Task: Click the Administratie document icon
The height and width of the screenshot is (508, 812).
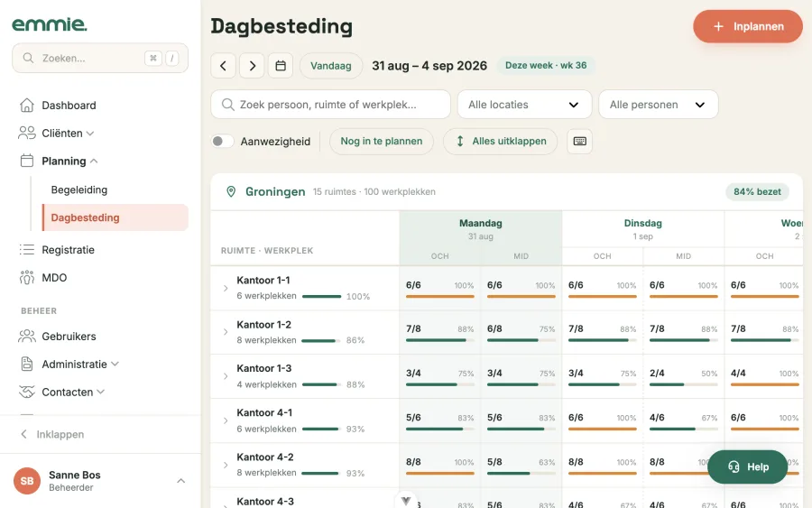Action: [x=27, y=364]
